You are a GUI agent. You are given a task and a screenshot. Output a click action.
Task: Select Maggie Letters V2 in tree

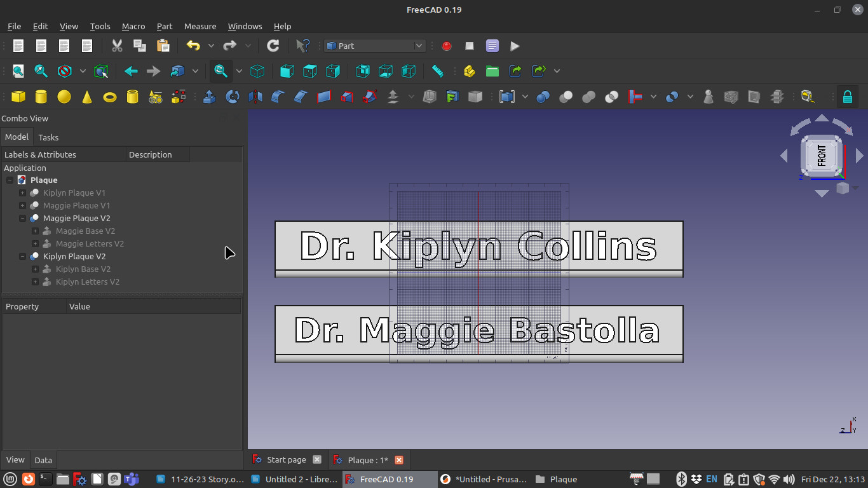(90, 244)
